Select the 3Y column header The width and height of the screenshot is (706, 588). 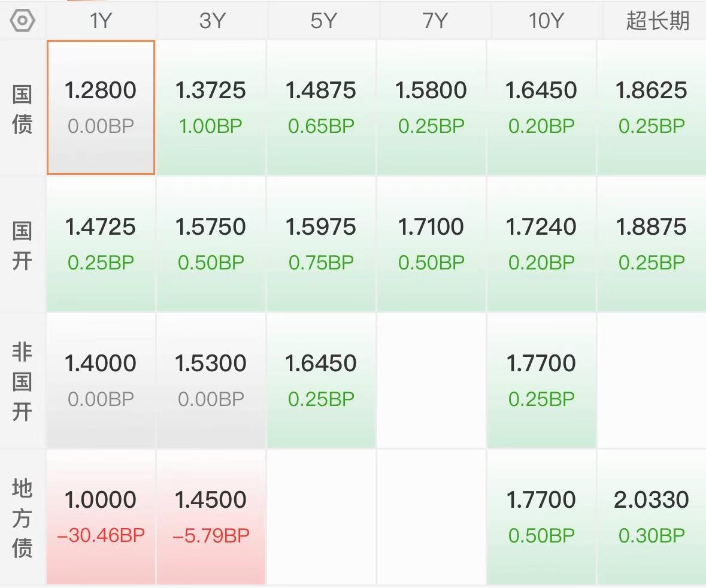[x=211, y=21]
